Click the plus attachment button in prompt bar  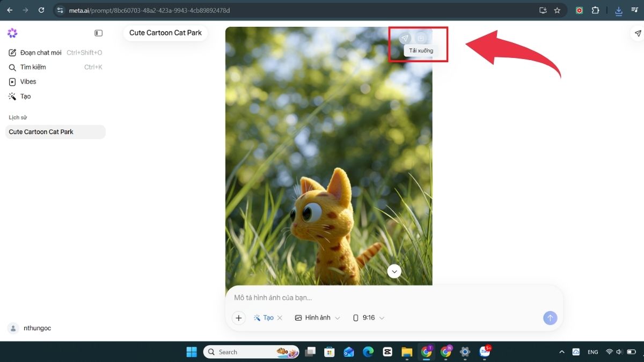238,317
